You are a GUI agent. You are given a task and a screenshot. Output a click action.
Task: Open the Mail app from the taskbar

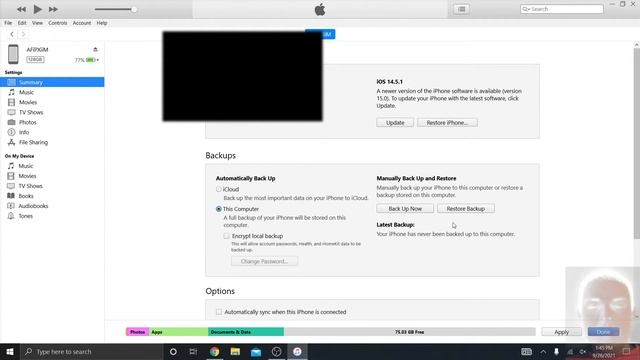pyautogui.click(x=256, y=351)
